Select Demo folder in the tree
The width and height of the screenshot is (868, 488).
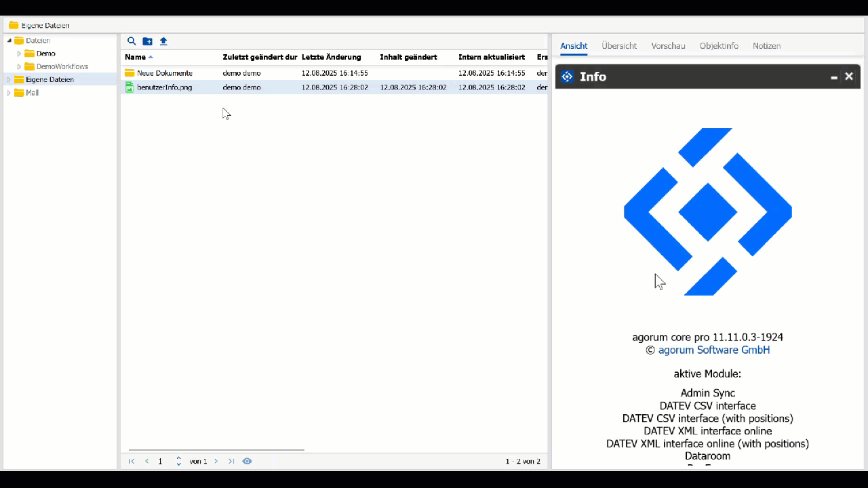point(46,54)
